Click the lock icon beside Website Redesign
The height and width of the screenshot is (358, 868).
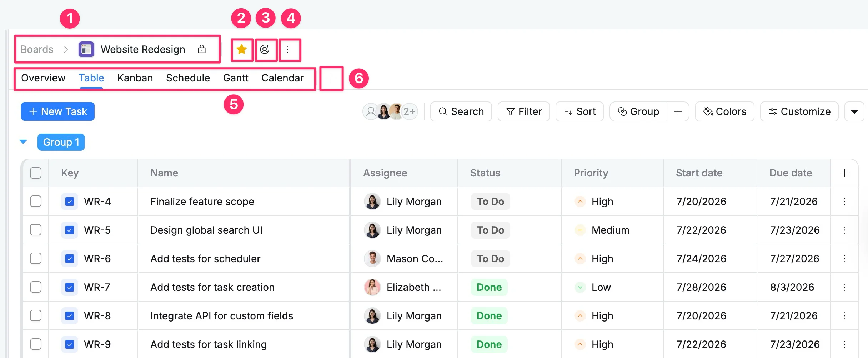[202, 49]
